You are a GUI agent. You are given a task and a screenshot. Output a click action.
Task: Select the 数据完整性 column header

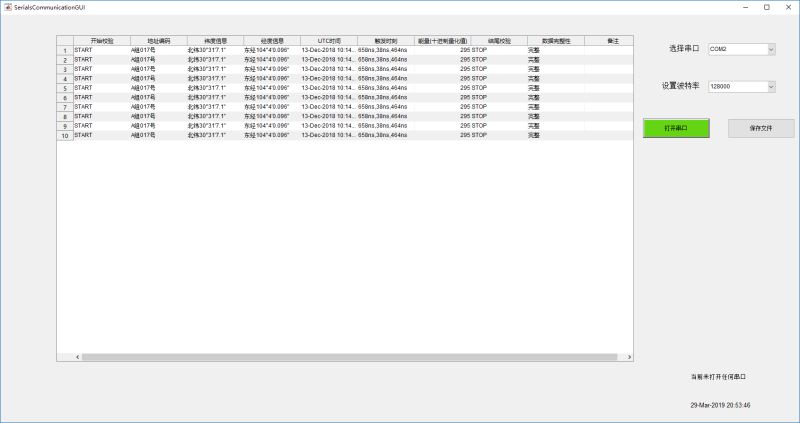click(x=556, y=41)
